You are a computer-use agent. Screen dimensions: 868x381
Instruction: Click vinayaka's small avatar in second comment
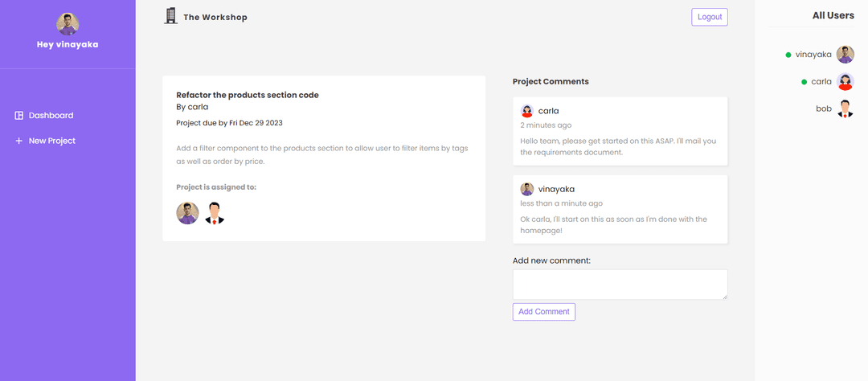527,189
